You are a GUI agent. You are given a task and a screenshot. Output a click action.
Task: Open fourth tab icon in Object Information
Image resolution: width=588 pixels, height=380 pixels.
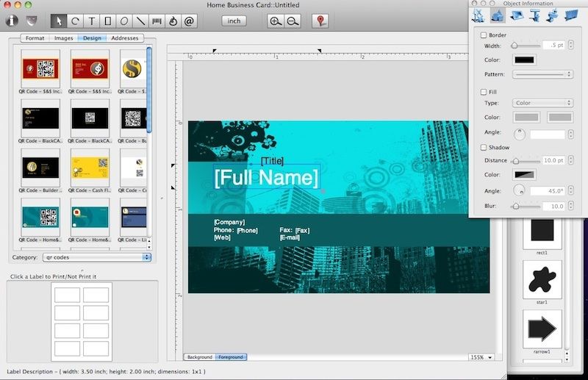(x=535, y=15)
